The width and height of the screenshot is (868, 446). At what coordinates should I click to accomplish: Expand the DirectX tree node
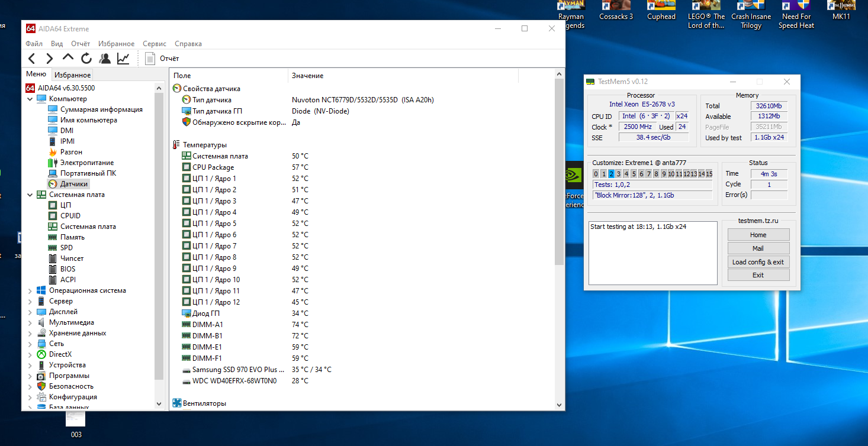pos(30,354)
